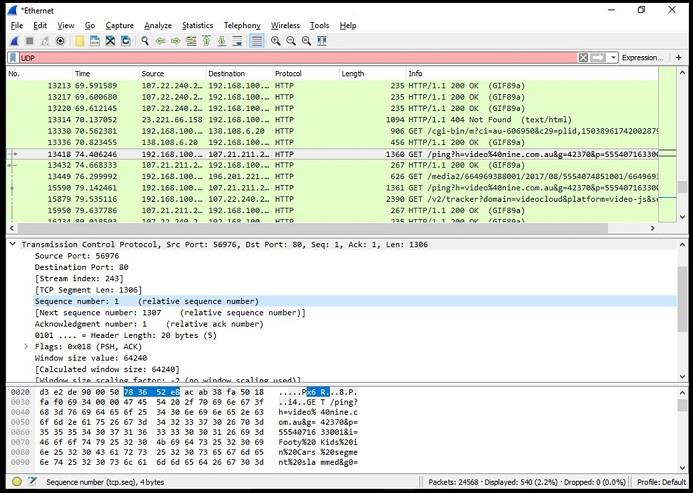Screen dimensions: 693x493
Task: Open the Go menu
Action: pyautogui.click(x=90, y=26)
